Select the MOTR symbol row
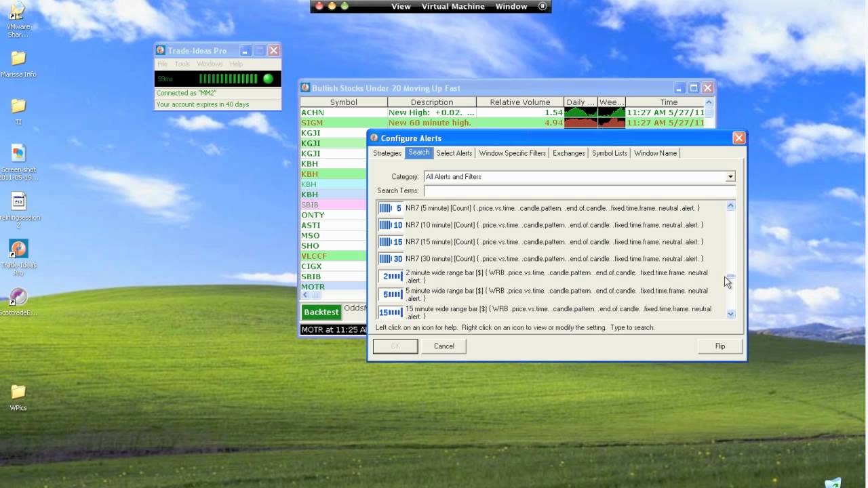Screen dimensions: 868x488 [334, 287]
